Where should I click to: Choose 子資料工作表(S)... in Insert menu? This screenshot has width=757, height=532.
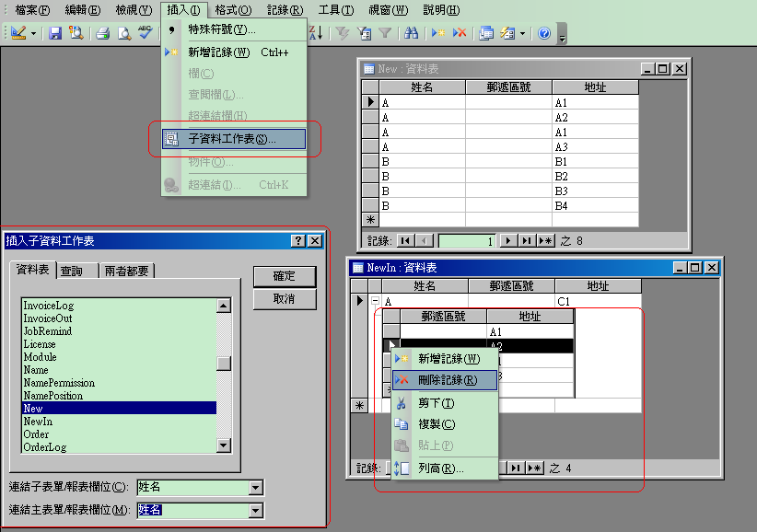click(234, 139)
